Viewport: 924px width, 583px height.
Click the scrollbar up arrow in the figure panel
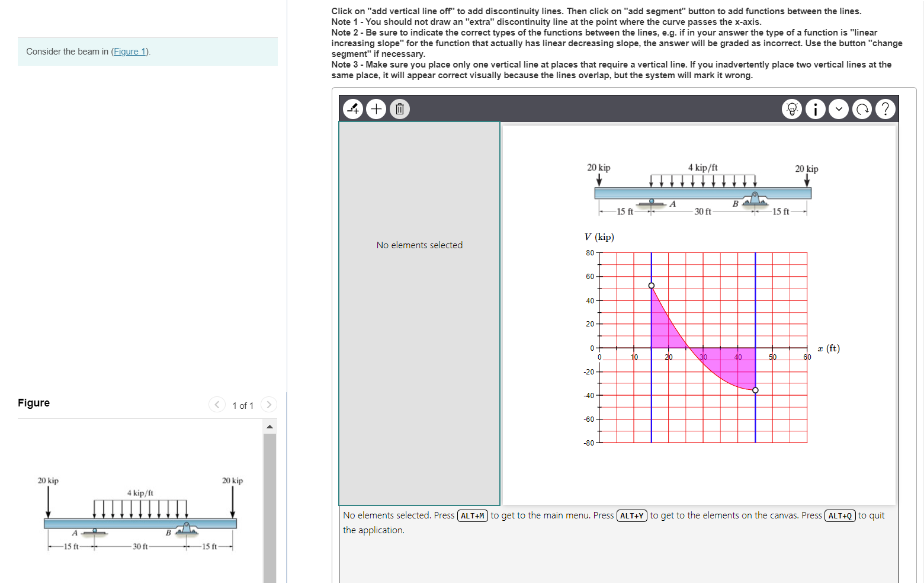point(270,425)
